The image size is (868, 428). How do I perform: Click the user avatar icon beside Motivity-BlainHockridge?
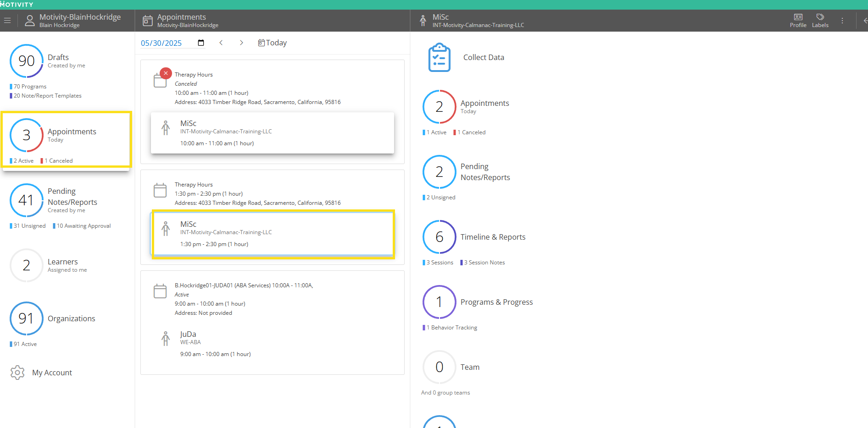[30, 21]
